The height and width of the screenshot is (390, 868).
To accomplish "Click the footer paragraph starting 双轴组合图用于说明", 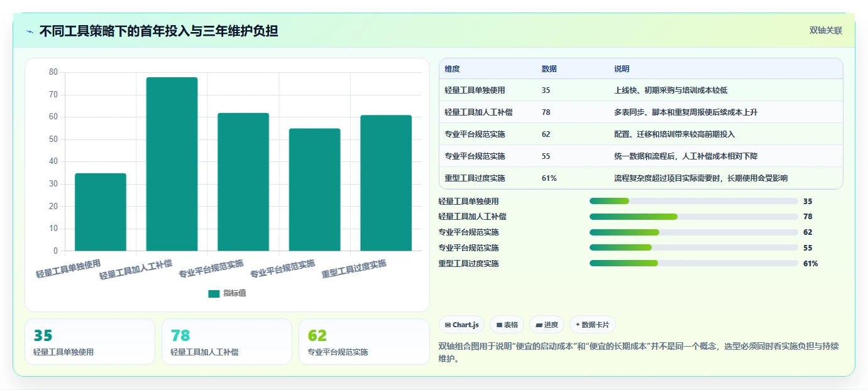I will pyautogui.click(x=639, y=352).
